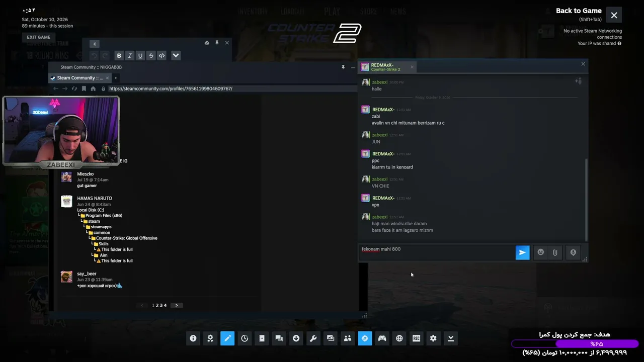The width and height of the screenshot is (644, 362).
Task: Toggle the Notes pencil icon
Action: pos(227,338)
